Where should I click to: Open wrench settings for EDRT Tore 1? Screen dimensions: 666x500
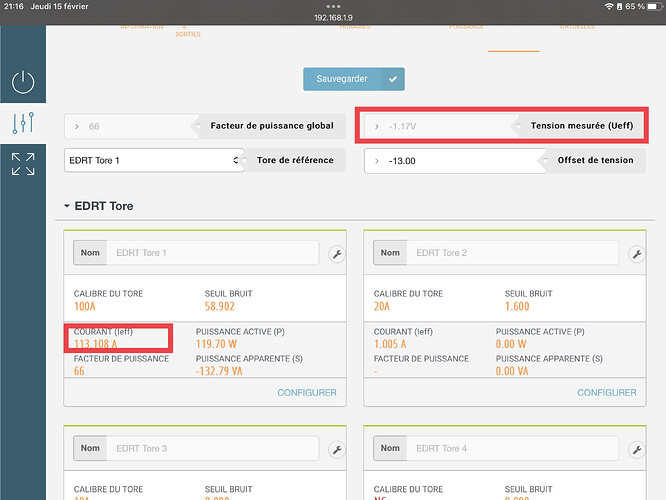click(337, 254)
